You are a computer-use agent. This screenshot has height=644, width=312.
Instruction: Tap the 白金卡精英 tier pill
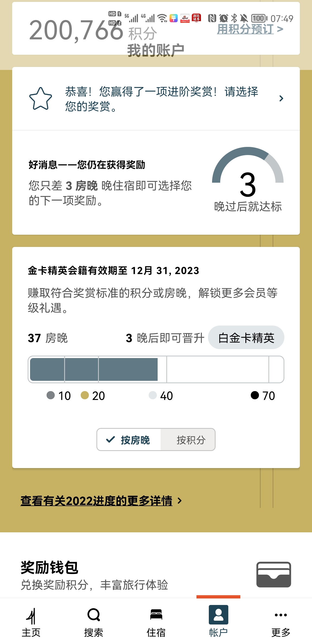pyautogui.click(x=246, y=337)
